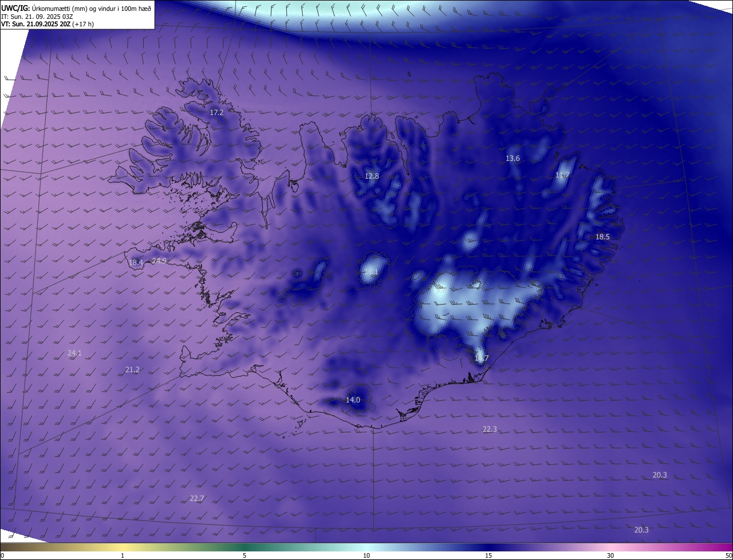733x560 pixels.
Task: Click the 0 tick on the color scale
Action: (x=2, y=555)
